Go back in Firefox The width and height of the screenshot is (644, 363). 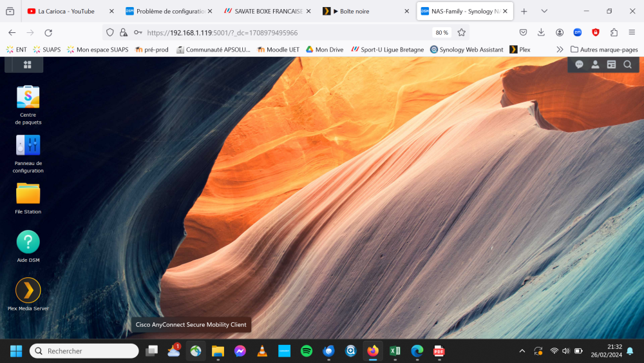[12, 32]
